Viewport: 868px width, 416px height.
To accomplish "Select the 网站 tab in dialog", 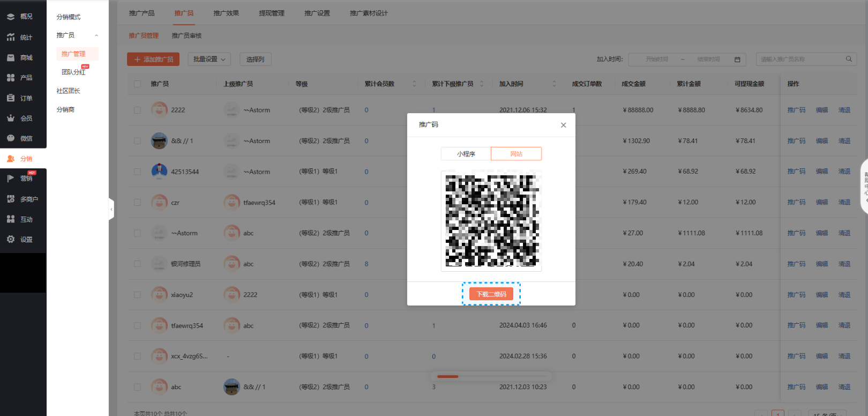I will pyautogui.click(x=517, y=154).
